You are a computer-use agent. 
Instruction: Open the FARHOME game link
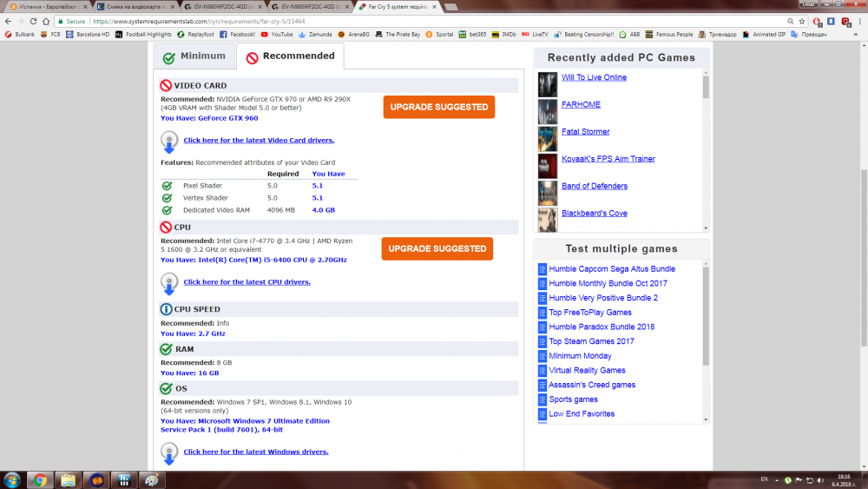tap(581, 105)
